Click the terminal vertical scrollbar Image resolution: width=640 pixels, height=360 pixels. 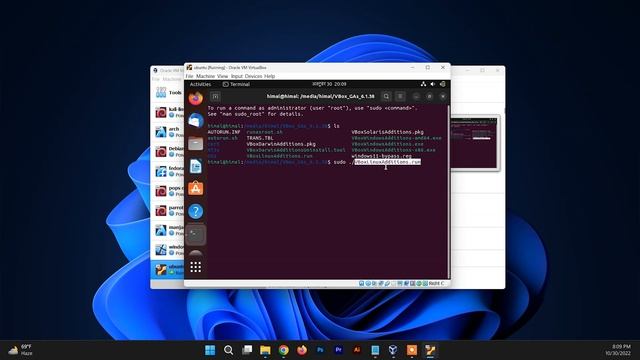pos(449,192)
